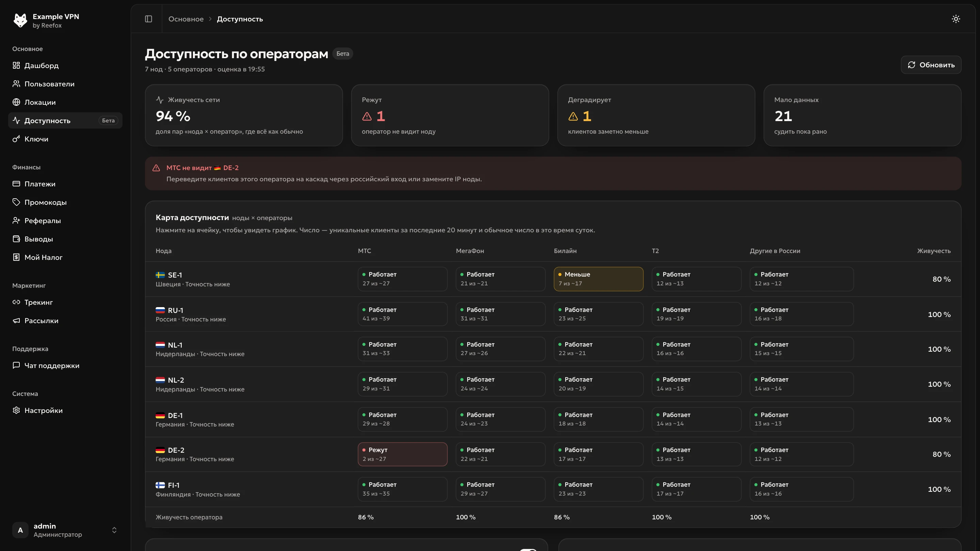Screen dimensions: 980x551
Task: Click the SE-1 node name
Action: click(175, 275)
